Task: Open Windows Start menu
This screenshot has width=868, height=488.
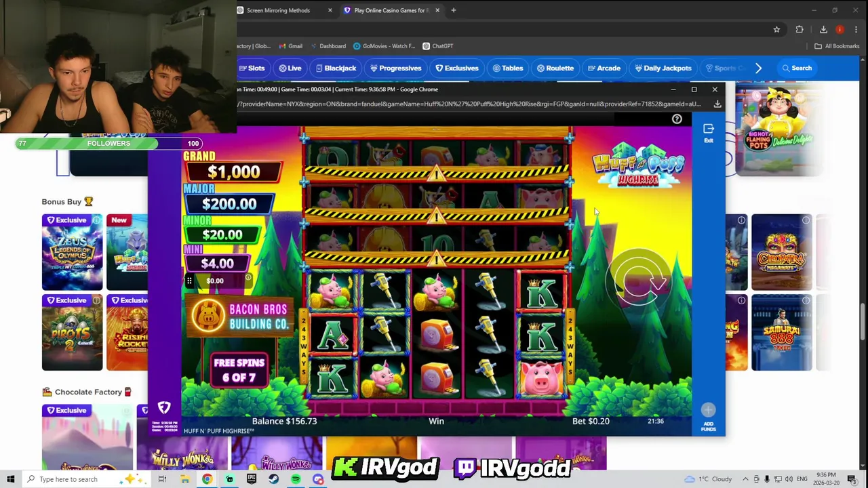Action: pos(10,479)
